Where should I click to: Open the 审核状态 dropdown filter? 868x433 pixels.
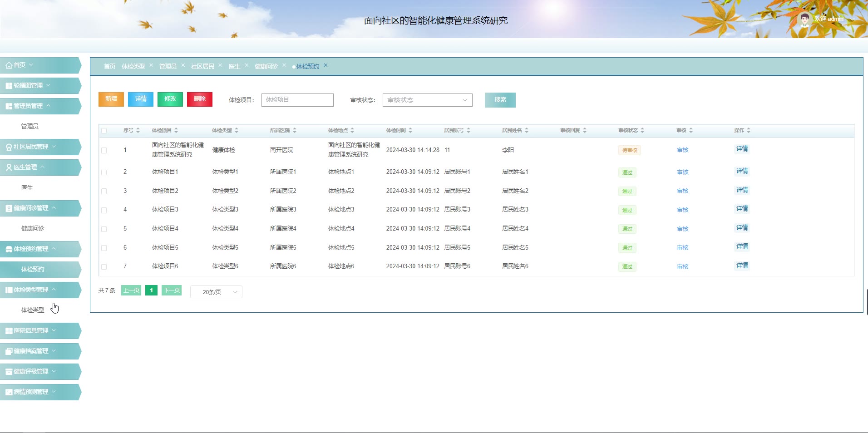427,100
